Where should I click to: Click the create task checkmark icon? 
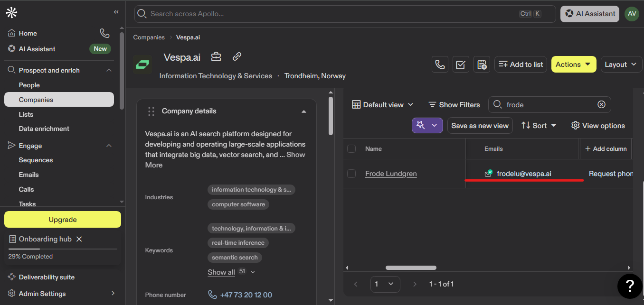[x=461, y=65]
